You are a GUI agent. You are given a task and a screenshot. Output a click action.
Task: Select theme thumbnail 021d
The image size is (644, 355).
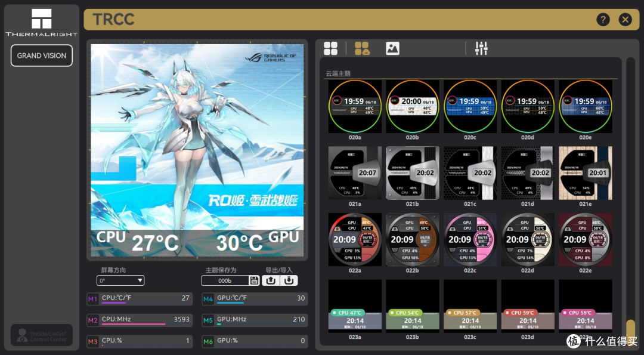[x=528, y=173]
